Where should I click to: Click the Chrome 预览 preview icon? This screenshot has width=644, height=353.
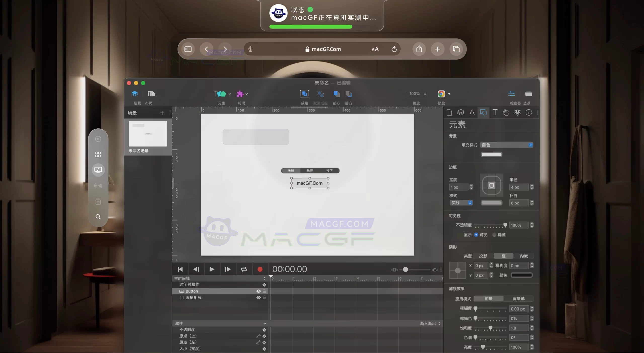click(x=442, y=94)
